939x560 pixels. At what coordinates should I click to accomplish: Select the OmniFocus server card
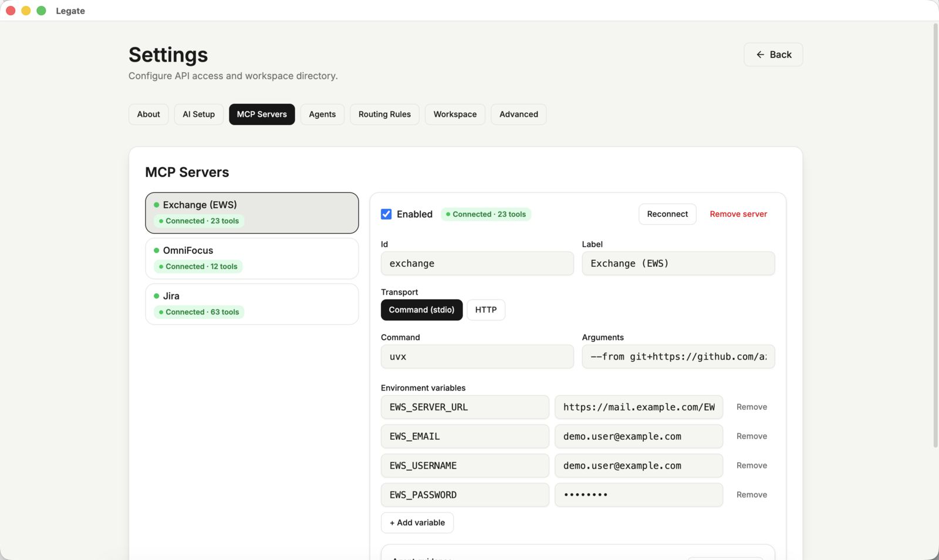click(252, 259)
